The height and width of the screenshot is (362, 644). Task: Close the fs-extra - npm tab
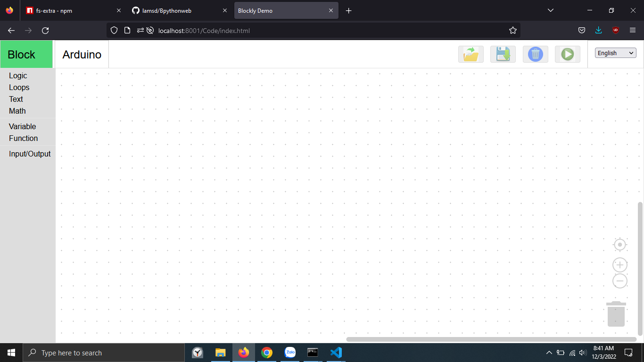click(119, 10)
